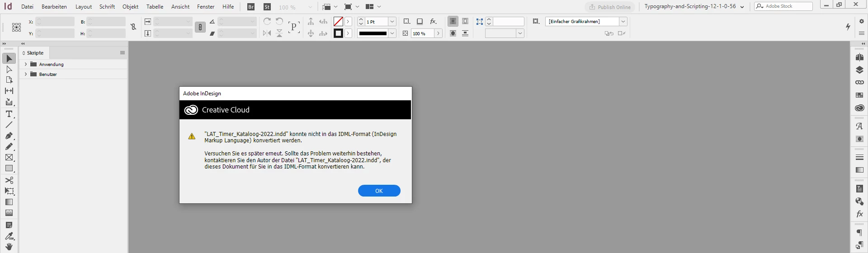The height and width of the screenshot is (253, 868).
Task: Select the Rectangle Frame tool
Action: (x=9, y=157)
